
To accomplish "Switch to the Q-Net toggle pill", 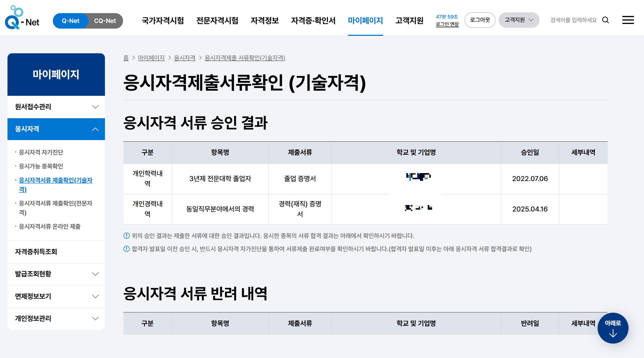I will (70, 21).
